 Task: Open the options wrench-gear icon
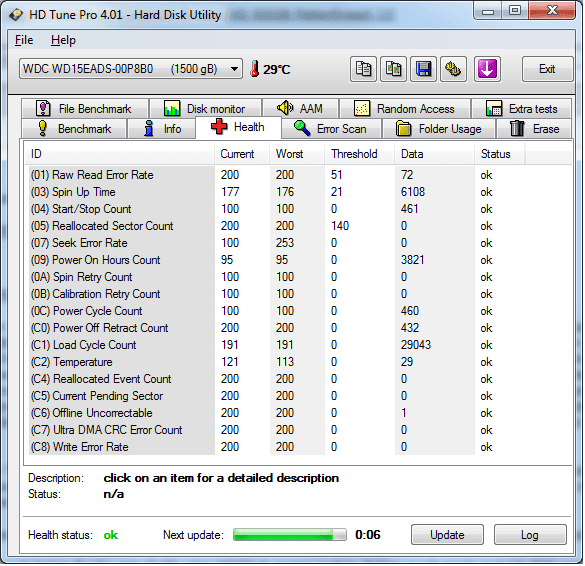(453, 69)
